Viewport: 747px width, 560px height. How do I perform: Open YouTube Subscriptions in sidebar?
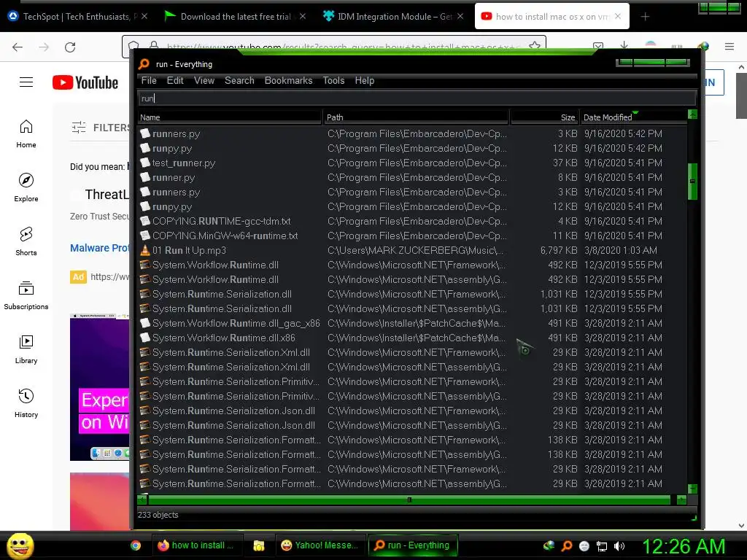coord(26,295)
